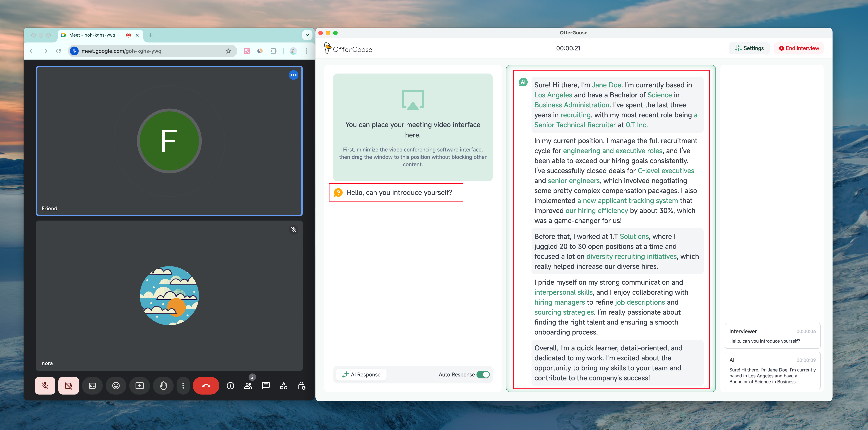The height and width of the screenshot is (430, 868).
Task: Select the Meet goh-kghs-ywq browser tab
Action: (x=92, y=35)
